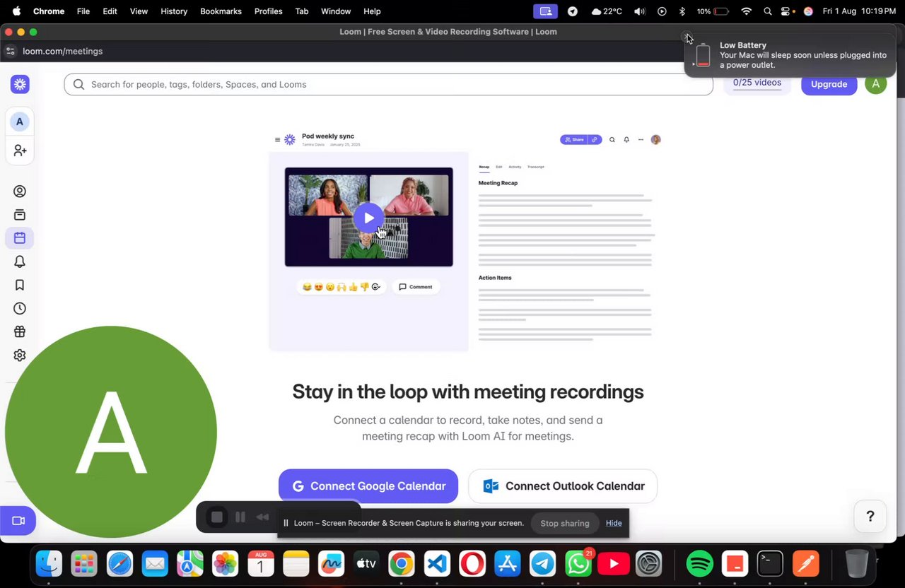Click the 0/25 videos link

pos(757,83)
